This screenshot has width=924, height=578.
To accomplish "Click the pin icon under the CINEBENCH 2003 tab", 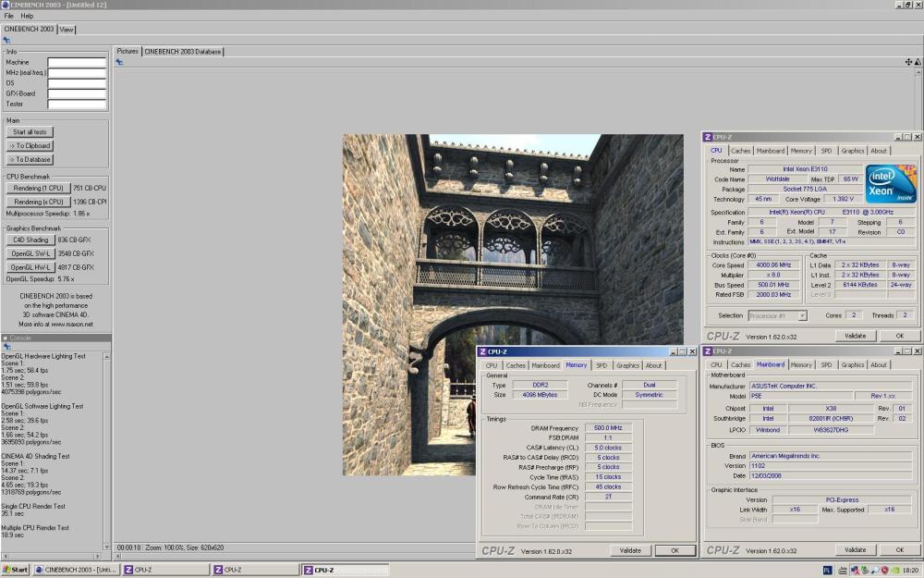I will pos(6,40).
